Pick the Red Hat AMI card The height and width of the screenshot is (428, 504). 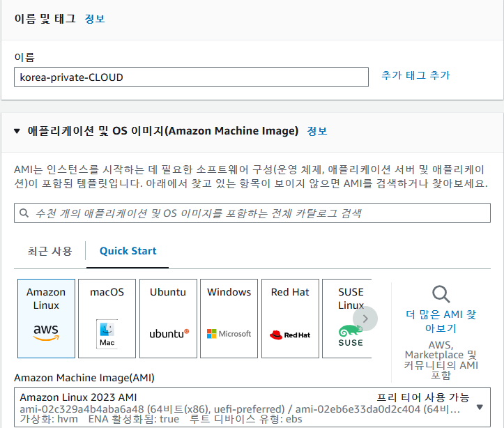pos(290,319)
